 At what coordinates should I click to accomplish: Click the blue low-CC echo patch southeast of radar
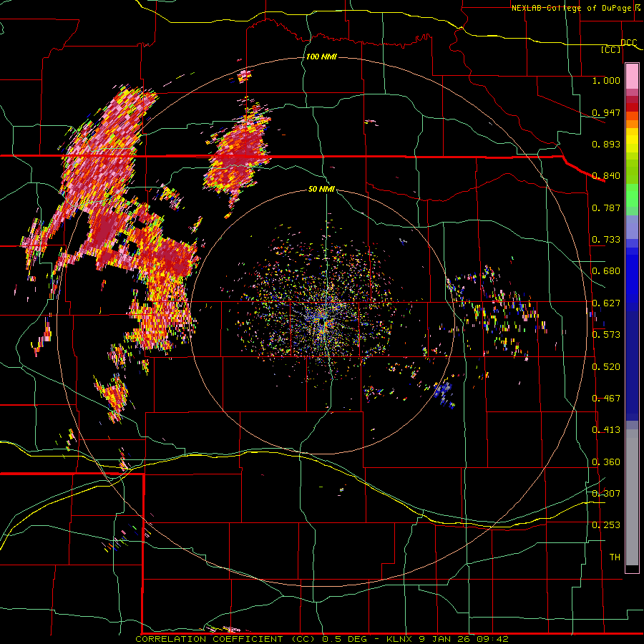444,394
